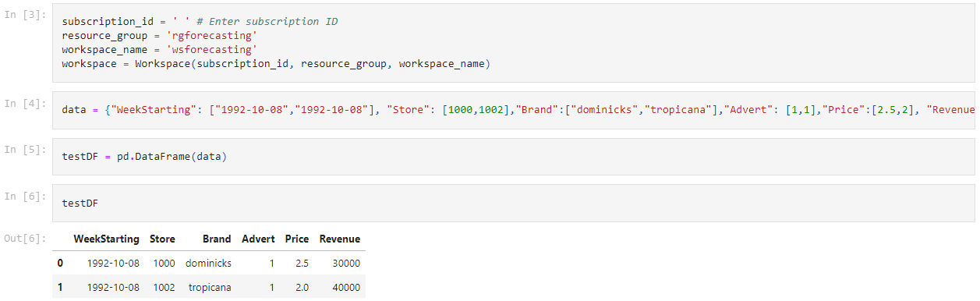Image resolution: width=980 pixels, height=301 pixels.
Task: Click the Advert value in the tropicana row
Action: pyautogui.click(x=271, y=288)
